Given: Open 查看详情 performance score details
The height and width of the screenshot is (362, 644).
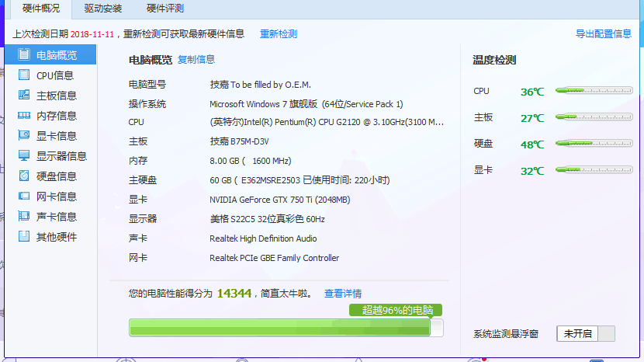Looking at the screenshot, I should click(343, 294).
